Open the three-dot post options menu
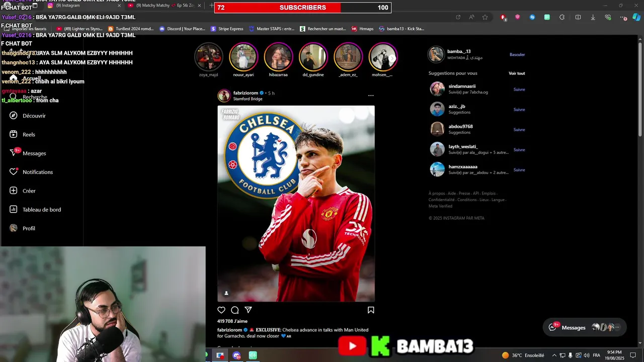644x362 pixels. 371,96
